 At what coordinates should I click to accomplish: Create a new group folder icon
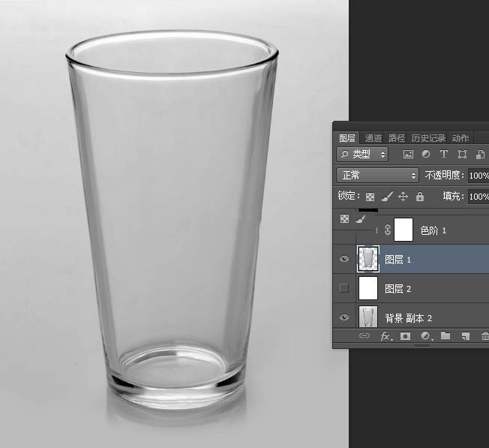tap(445, 336)
